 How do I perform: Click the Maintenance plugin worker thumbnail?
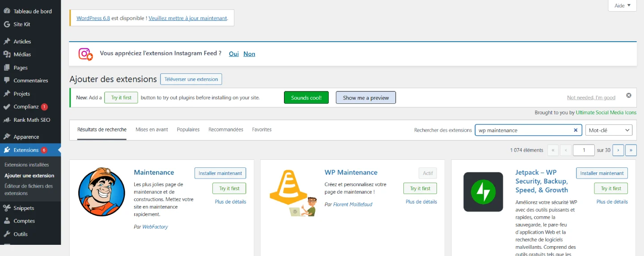click(x=102, y=192)
